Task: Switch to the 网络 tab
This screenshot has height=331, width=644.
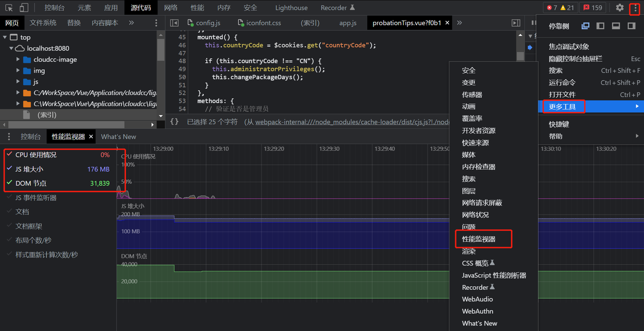Action: pos(171,8)
